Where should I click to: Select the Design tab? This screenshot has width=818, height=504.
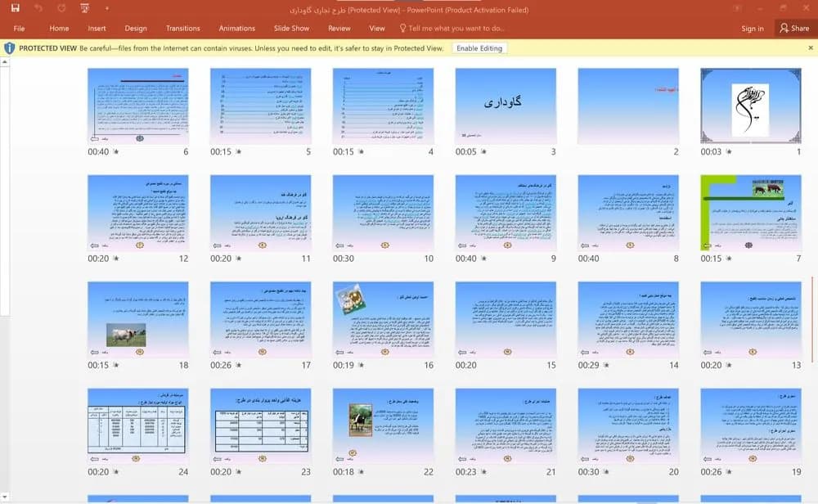[x=136, y=28]
